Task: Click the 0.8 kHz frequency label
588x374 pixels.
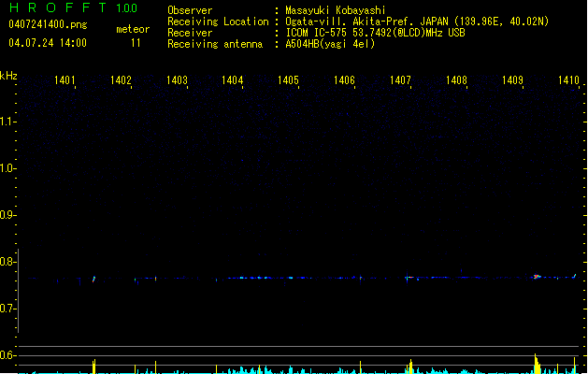Action: click(x=7, y=262)
